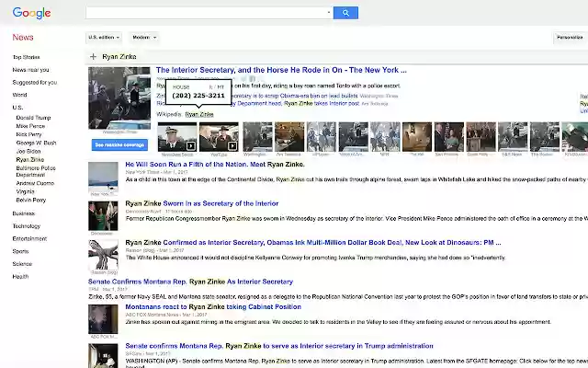This screenshot has width=588, height=368.
Task: Open 'Montanans react to Ryan Zinke' headline
Action: 213,306
